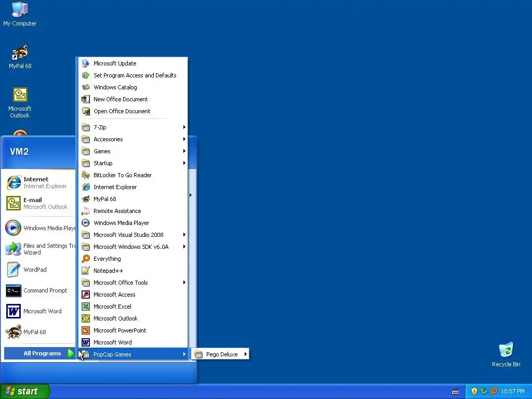Click Windows Media Player icon in All Programs
Screen dimensions: 532x399
pos(86,223)
